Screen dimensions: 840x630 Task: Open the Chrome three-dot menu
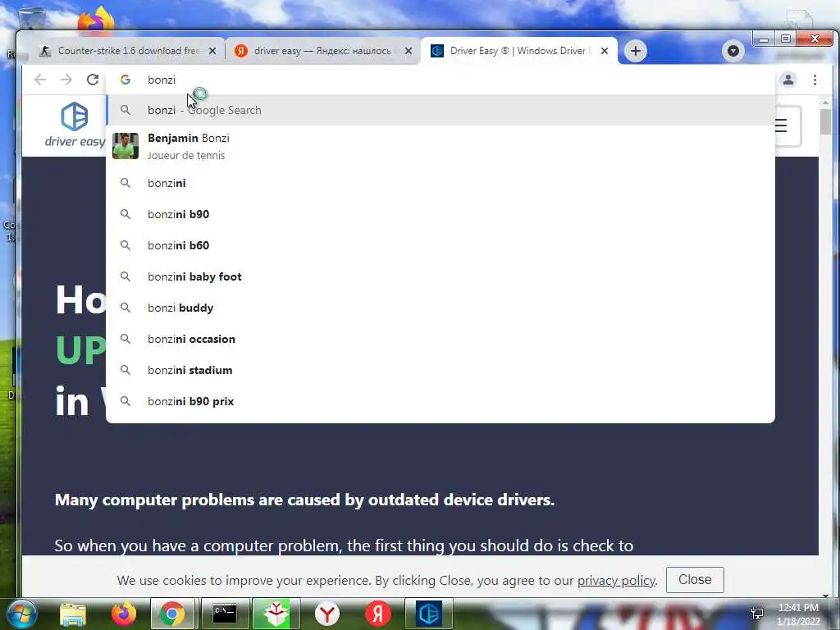tap(815, 80)
